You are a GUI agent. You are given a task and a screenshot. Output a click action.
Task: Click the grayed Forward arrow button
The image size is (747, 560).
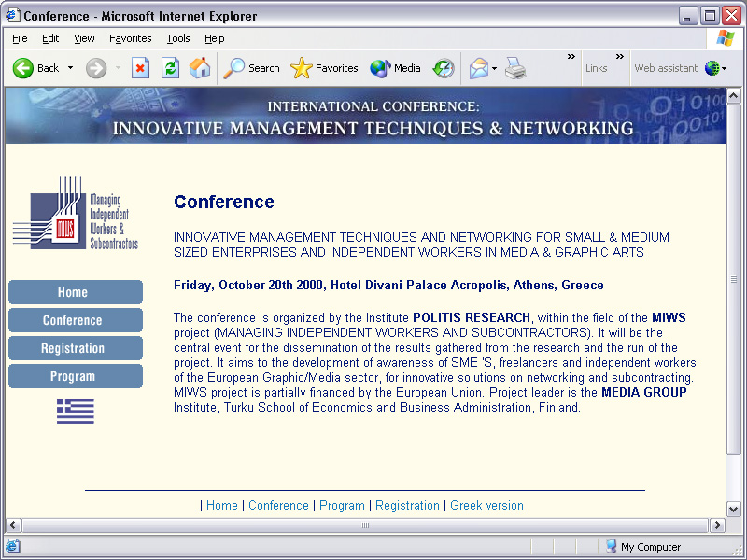coord(96,68)
